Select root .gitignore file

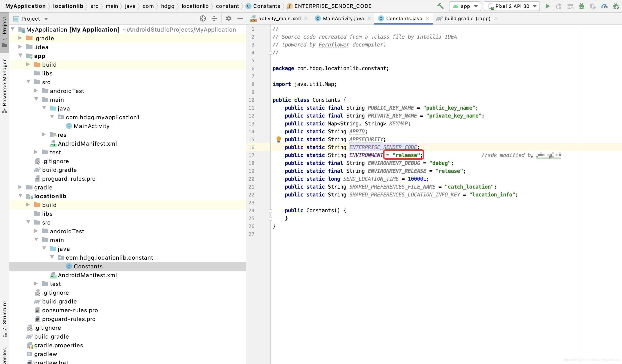point(47,328)
